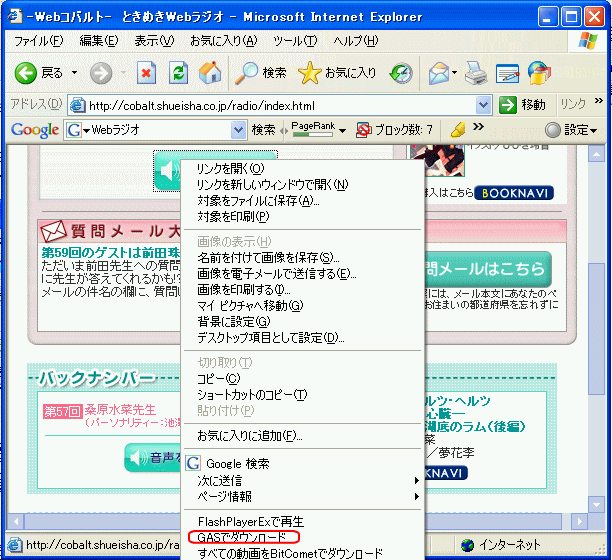Click the Google logo on the Google toolbar
The width and height of the screenshot is (612, 560).
35,130
